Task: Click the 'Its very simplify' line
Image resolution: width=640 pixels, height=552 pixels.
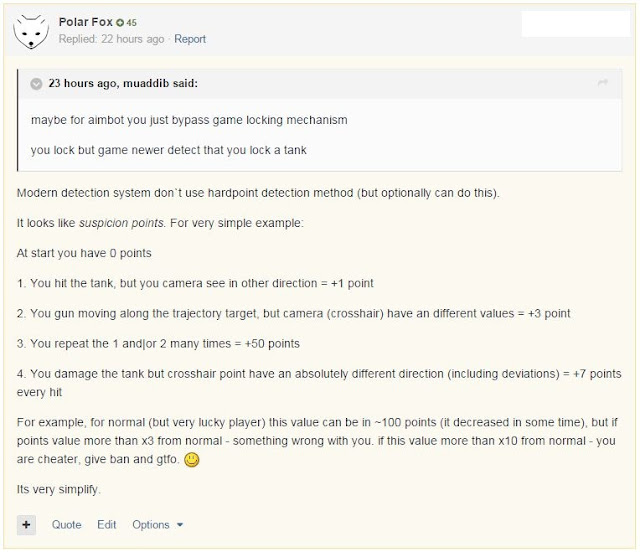Action: (x=59, y=489)
